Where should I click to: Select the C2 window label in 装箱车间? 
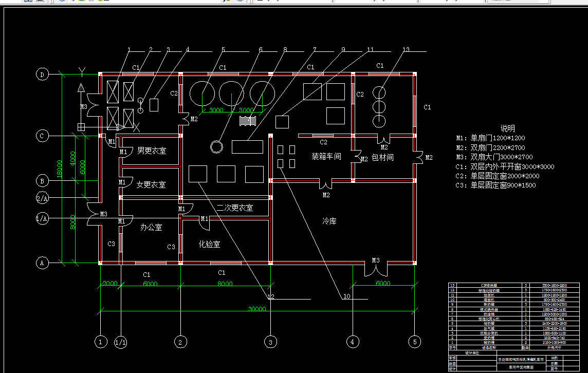[323, 142]
